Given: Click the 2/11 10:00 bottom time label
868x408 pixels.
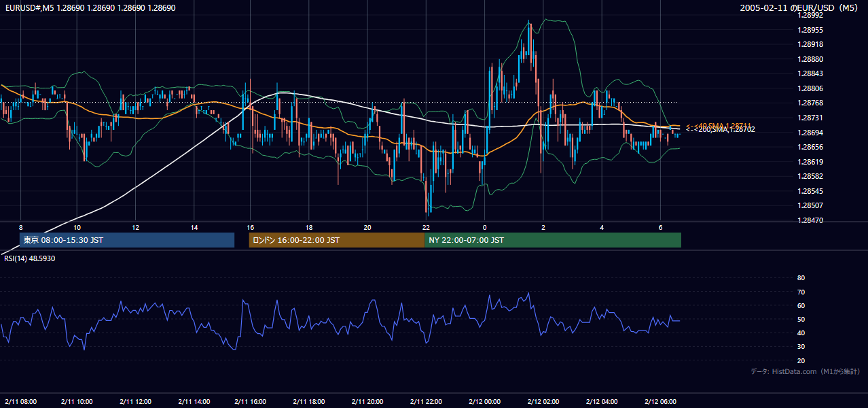Looking at the screenshot, I should tap(77, 401).
